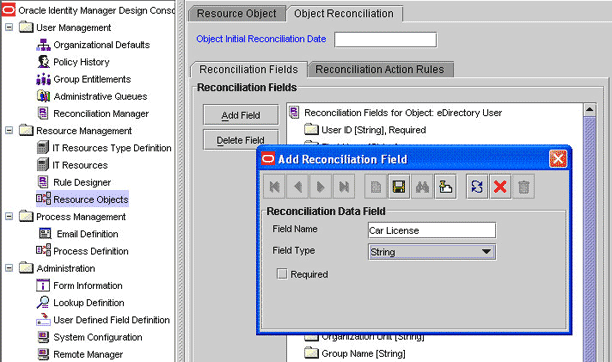Click the New record icon in dialog
The height and width of the screenshot is (362, 612).
pos(375,187)
